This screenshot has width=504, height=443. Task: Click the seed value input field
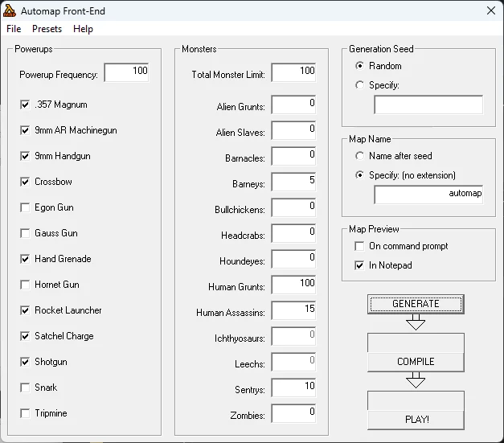coord(428,105)
